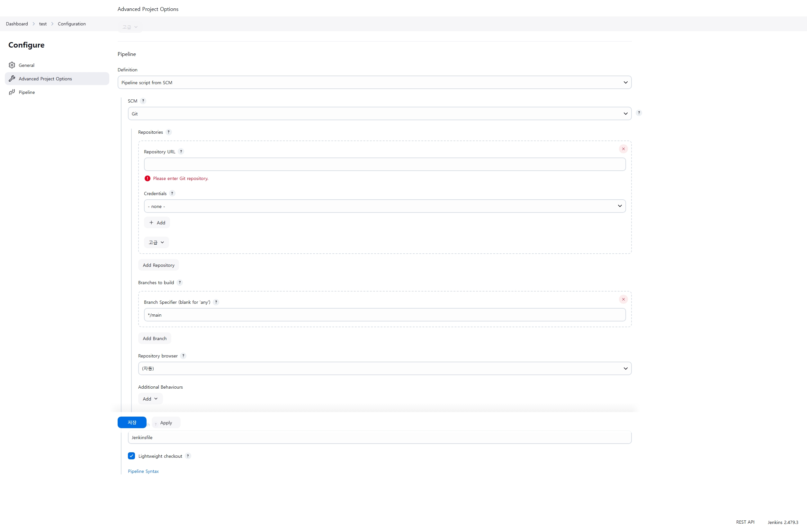
Task: Click the Repository URL input field
Action: 384,165
